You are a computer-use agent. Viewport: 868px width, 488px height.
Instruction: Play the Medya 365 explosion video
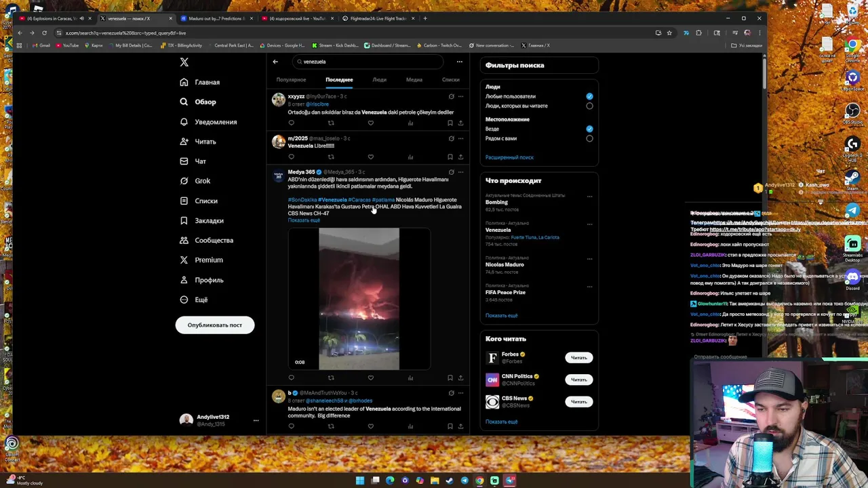click(359, 299)
